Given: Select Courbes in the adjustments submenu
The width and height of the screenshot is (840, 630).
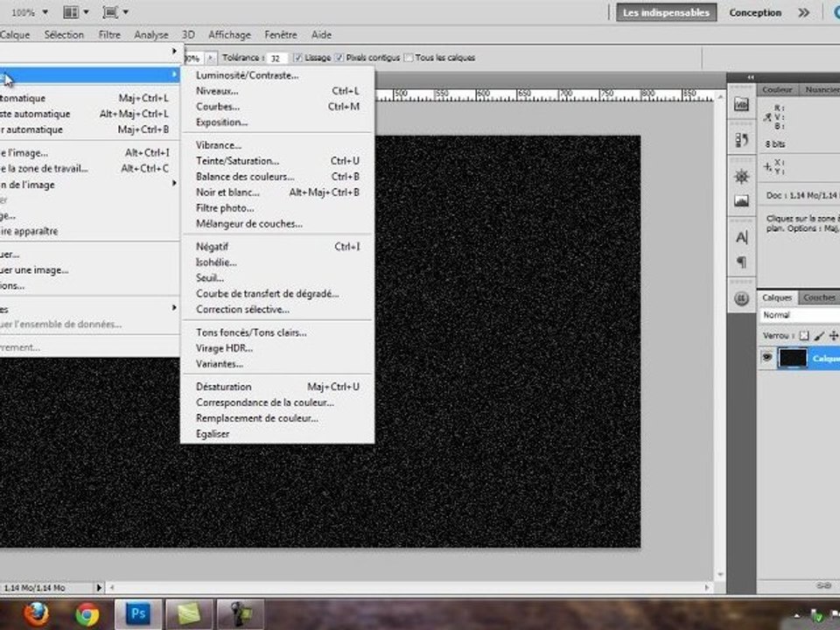Looking at the screenshot, I should tap(217, 107).
